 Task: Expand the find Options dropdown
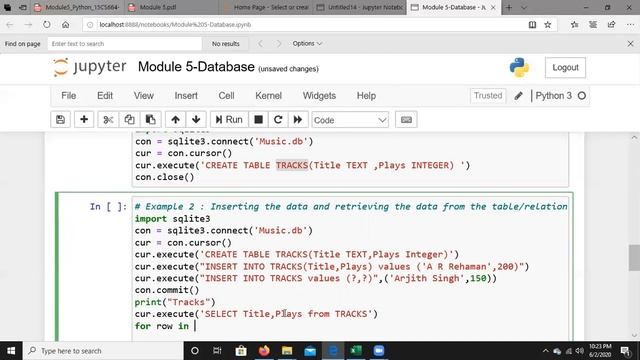point(307,43)
